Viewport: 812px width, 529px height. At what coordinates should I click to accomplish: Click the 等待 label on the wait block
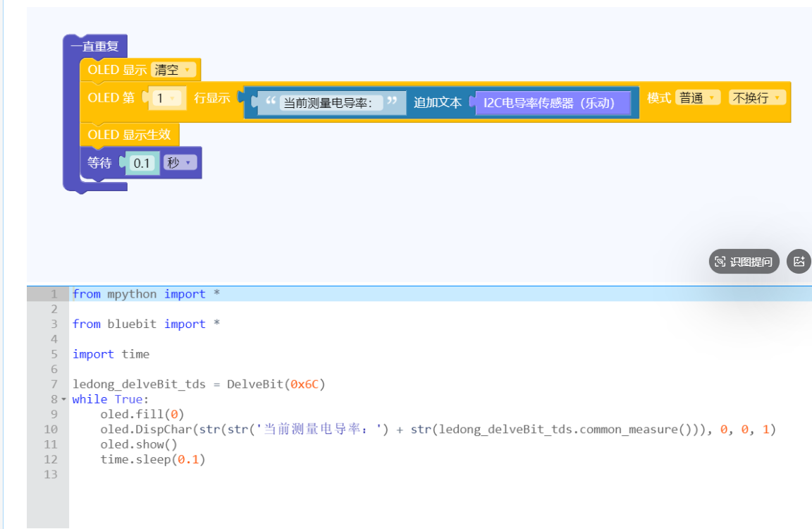99,163
